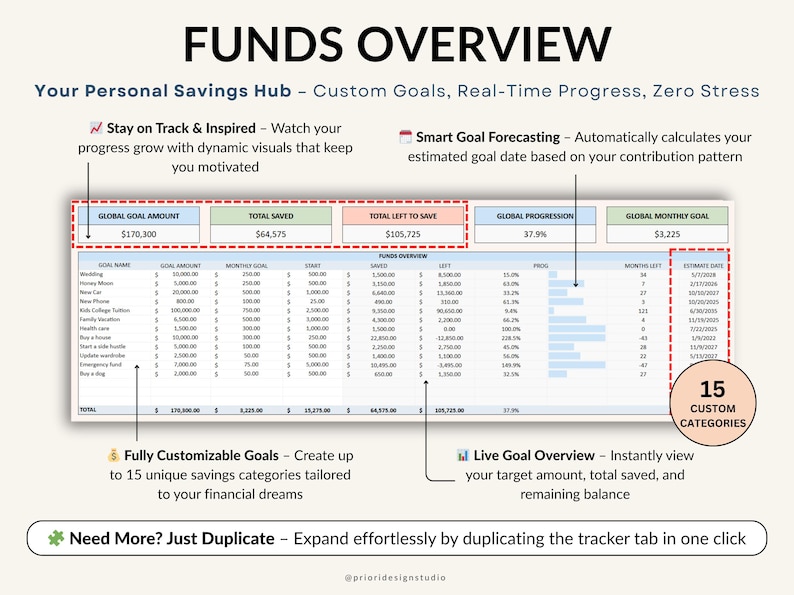Click the 37.9% global progression value
The image size is (794, 595).
(535, 234)
